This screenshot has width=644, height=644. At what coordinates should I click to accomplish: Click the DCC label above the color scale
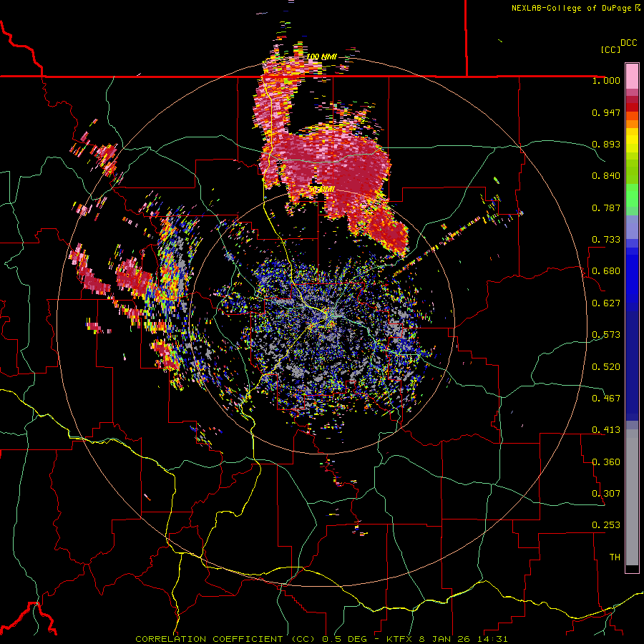click(x=629, y=43)
